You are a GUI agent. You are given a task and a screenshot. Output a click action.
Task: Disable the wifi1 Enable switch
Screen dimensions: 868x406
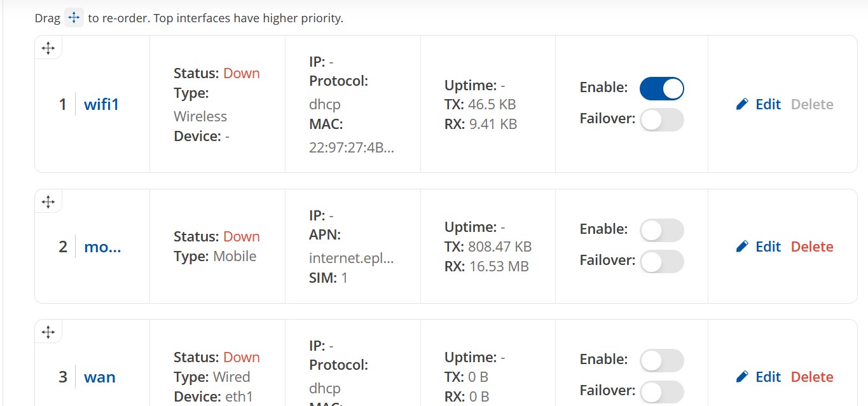[661, 88]
